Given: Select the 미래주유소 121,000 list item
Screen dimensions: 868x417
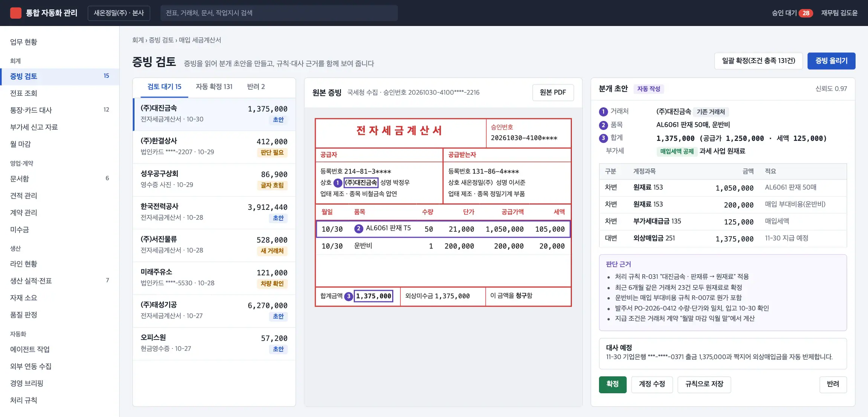Looking at the screenshot, I should coord(214,278).
